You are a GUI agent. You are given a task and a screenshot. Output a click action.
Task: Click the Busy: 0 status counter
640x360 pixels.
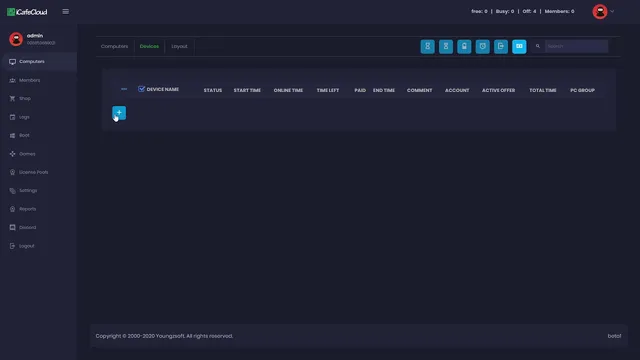[x=505, y=11]
